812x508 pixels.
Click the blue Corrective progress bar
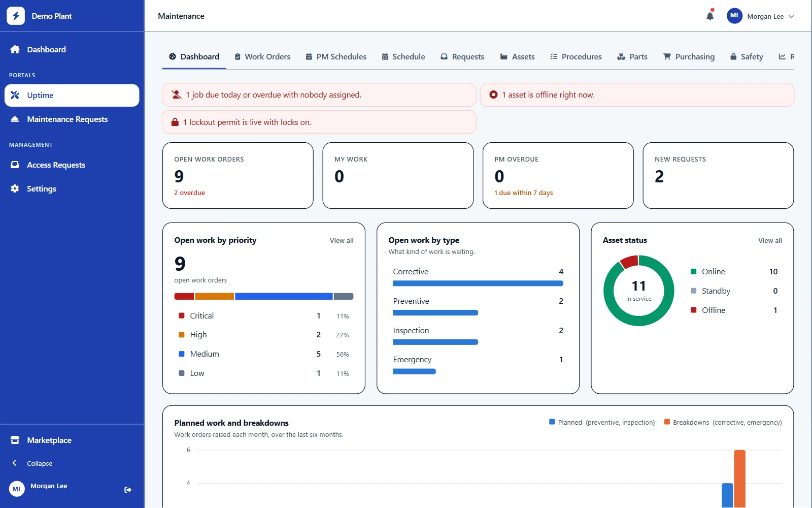(478, 283)
